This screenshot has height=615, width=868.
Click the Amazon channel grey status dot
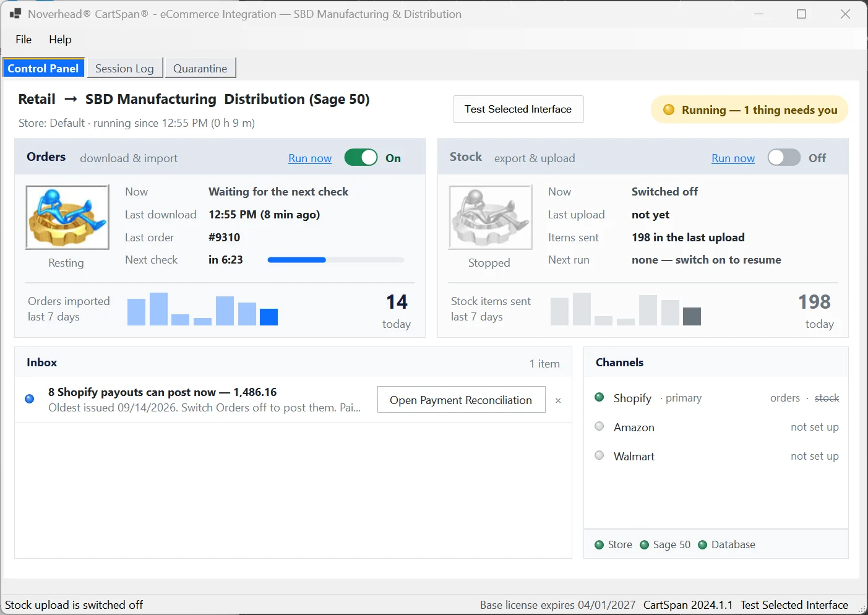[599, 426]
